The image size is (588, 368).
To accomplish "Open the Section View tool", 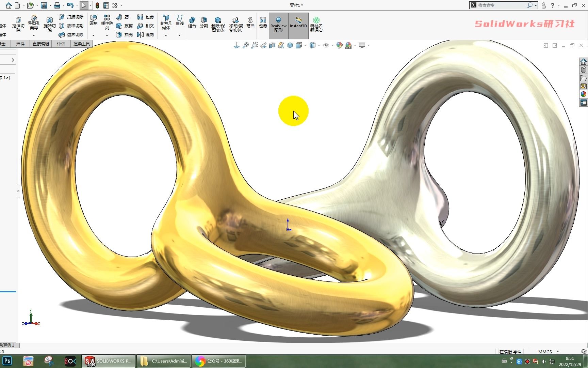I will pyautogui.click(x=272, y=45).
